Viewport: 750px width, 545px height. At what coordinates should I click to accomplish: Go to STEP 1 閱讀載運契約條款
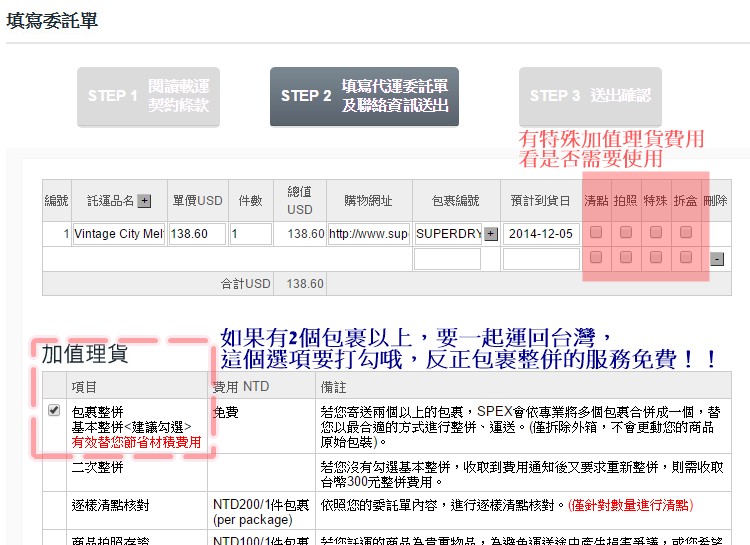[148, 96]
